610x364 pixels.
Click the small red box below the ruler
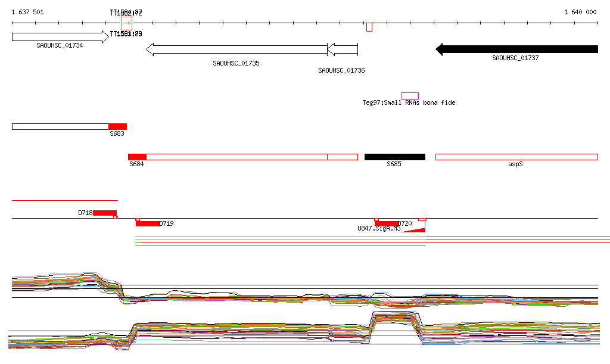(x=369, y=27)
